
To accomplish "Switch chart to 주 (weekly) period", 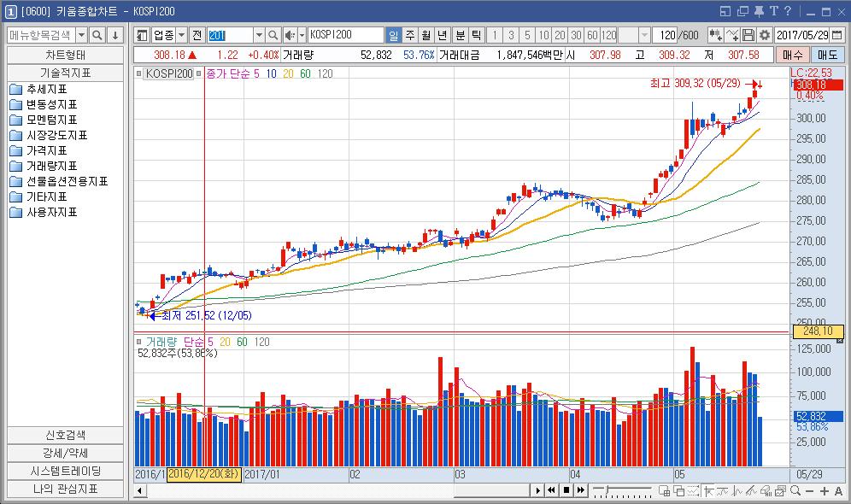I will click(x=409, y=35).
